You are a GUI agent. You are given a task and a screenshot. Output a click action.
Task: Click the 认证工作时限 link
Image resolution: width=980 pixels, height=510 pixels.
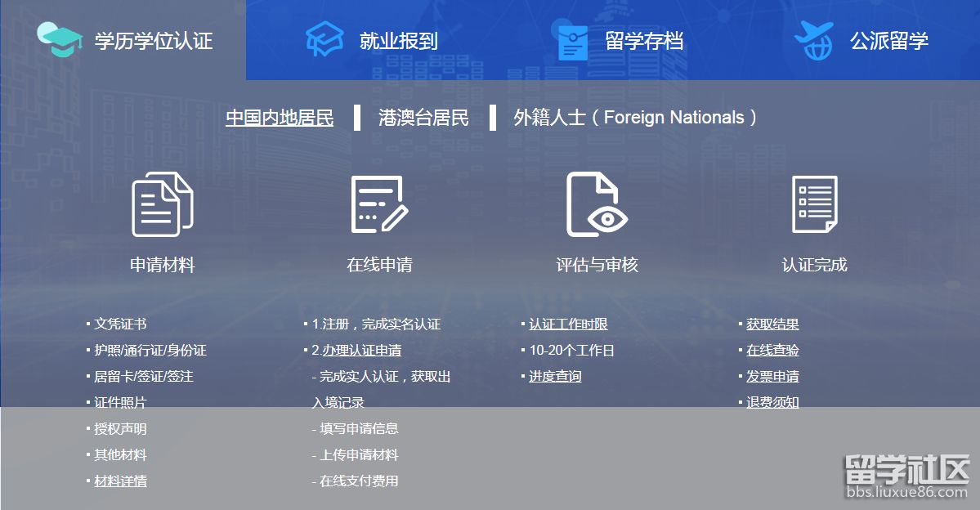tap(568, 324)
